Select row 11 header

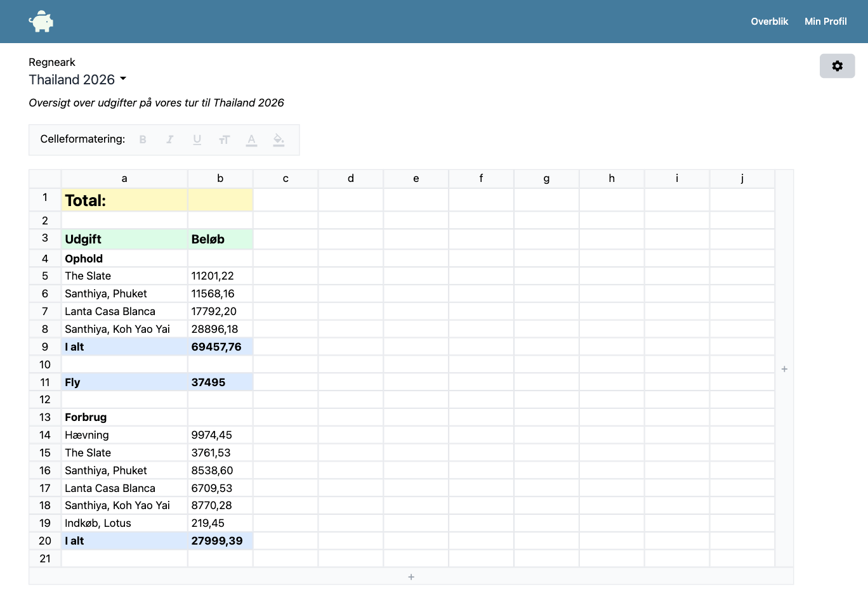point(45,382)
